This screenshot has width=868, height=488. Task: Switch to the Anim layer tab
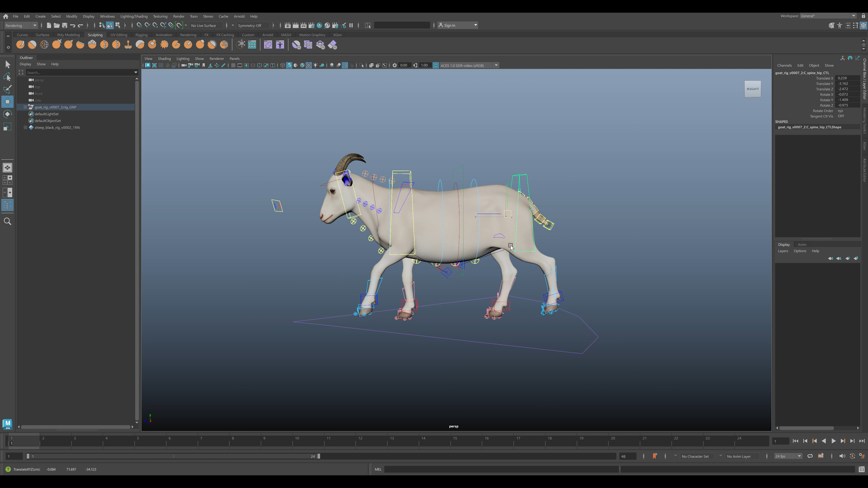tap(802, 244)
